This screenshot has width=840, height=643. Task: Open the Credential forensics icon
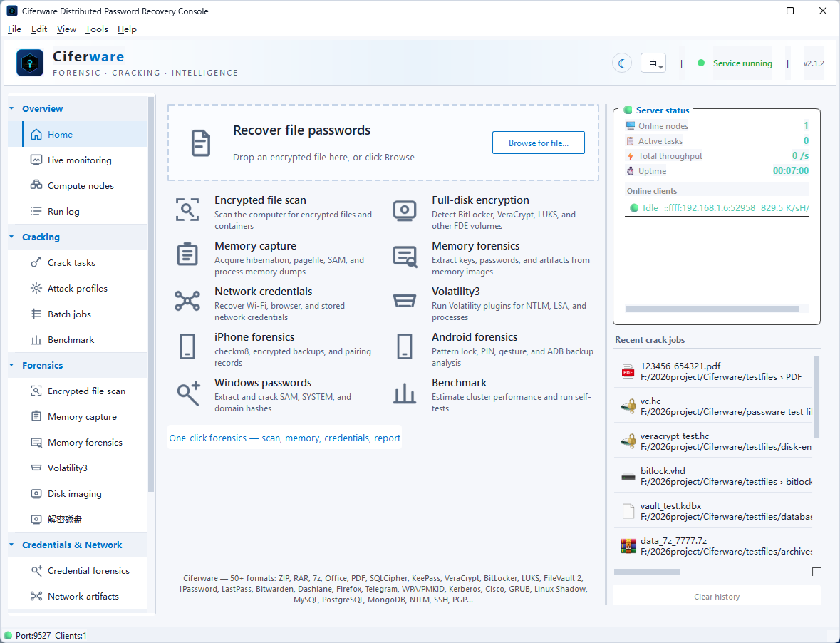point(36,571)
